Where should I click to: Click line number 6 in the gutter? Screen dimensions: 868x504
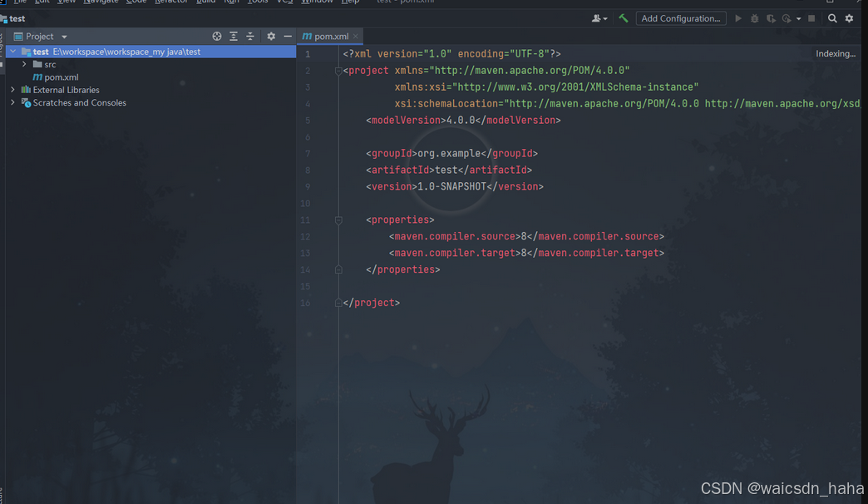click(308, 137)
